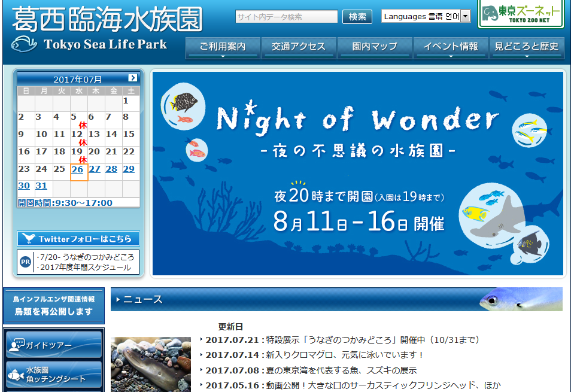Viewport: 574px width, 392px height.
Task: Click July 12 closed day in calendar
Action: pos(78,138)
